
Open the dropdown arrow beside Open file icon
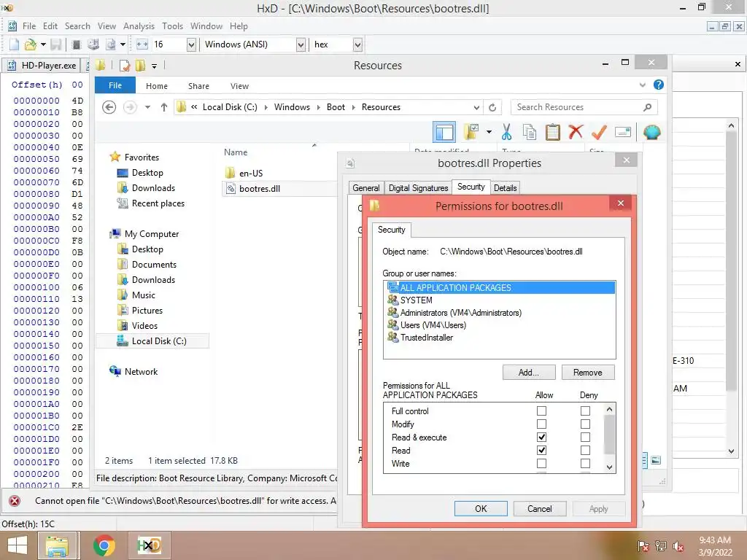(x=43, y=44)
